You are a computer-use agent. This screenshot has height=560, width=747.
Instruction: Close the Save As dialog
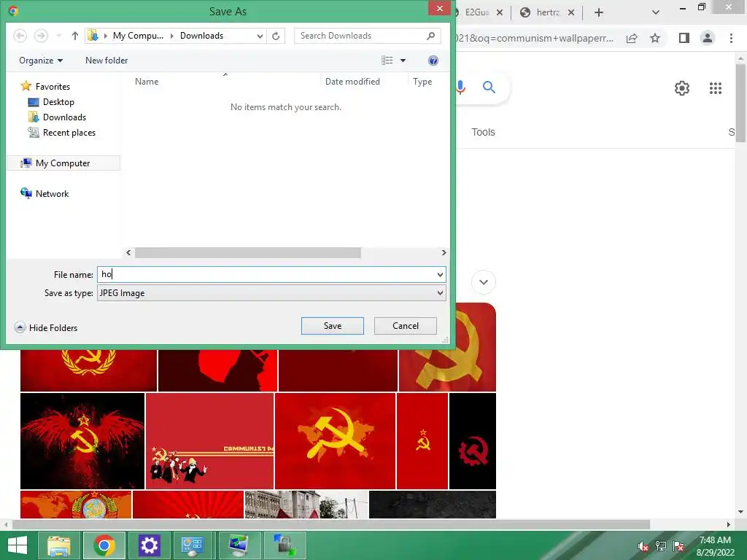point(439,9)
